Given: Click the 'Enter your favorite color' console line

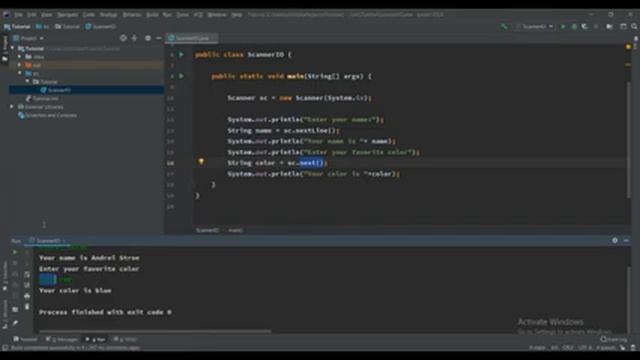Looking at the screenshot, I should tap(89, 269).
